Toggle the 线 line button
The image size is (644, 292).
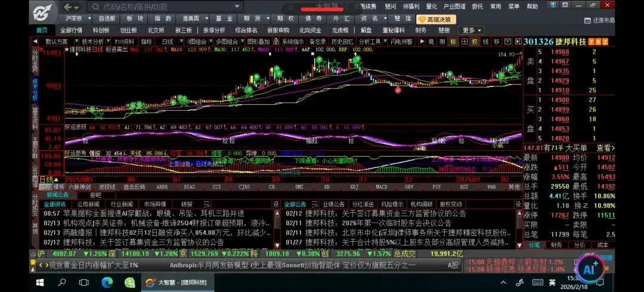click(485, 42)
